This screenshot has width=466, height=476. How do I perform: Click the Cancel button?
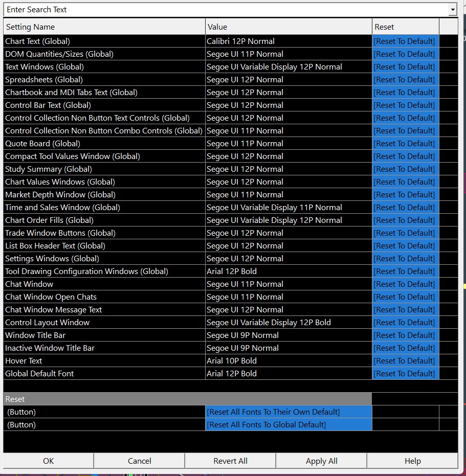(140, 461)
